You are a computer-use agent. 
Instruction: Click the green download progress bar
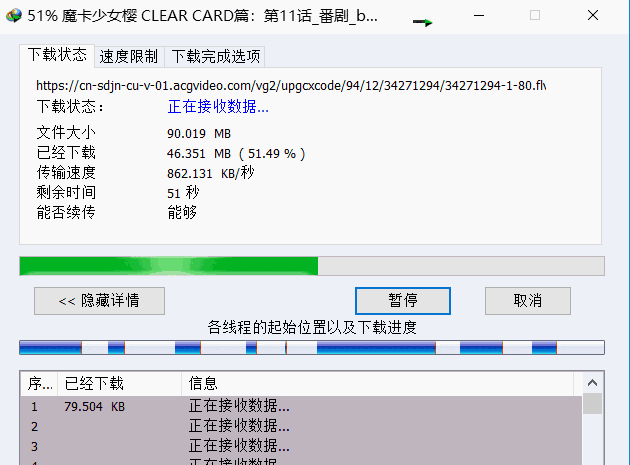(312, 266)
